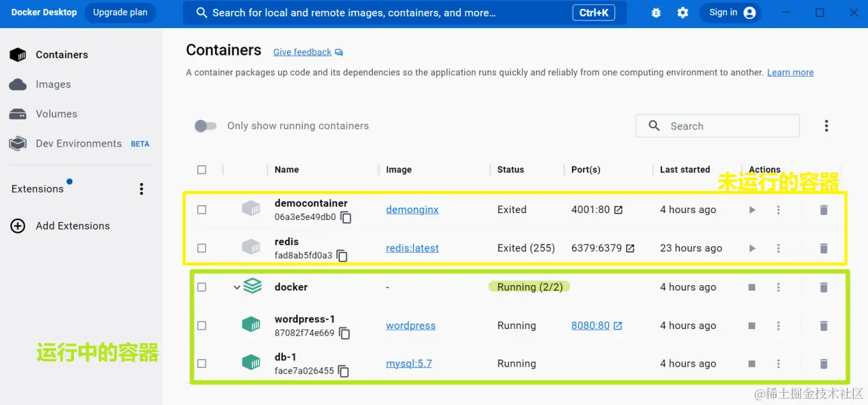Viewport: 868px width, 405px height.
Task: Toggle Only show running containers
Action: [x=206, y=126]
